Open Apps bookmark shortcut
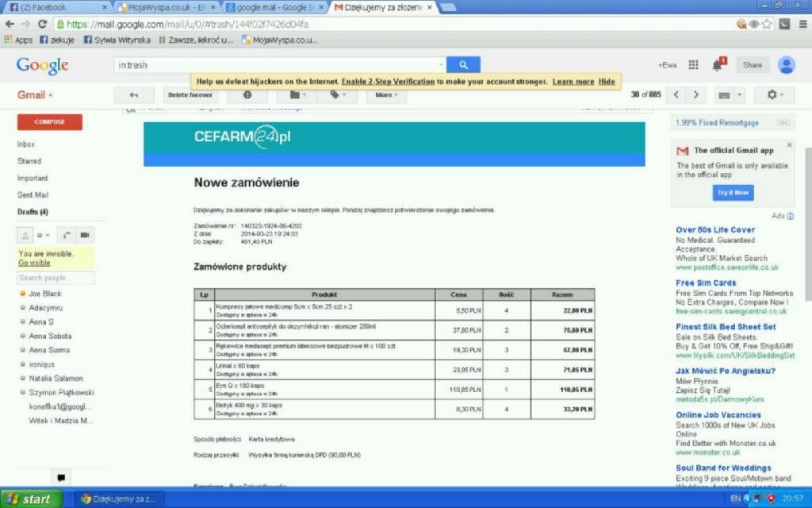Viewport: 812px width, 508px height. [x=18, y=40]
